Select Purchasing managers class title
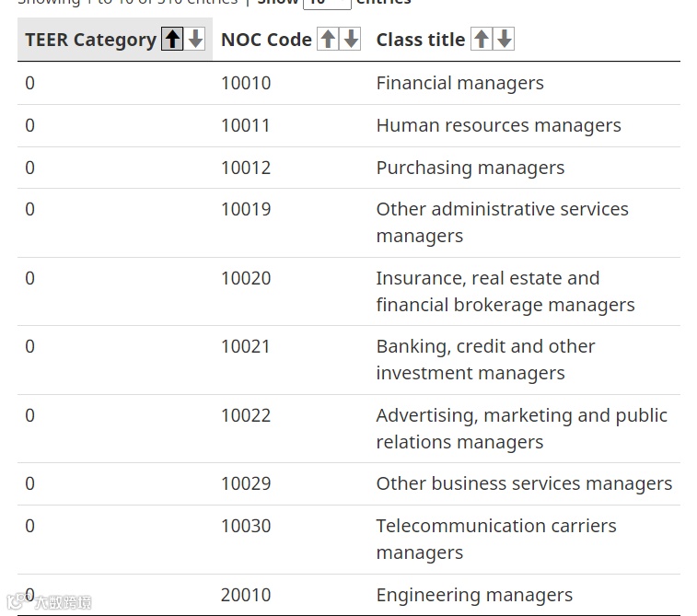Screen dimensions: 697x616 pos(470,168)
